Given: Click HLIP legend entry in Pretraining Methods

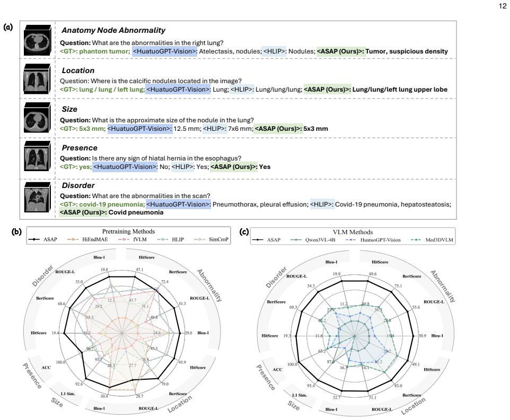Looking at the screenshot, I should click(170, 239).
